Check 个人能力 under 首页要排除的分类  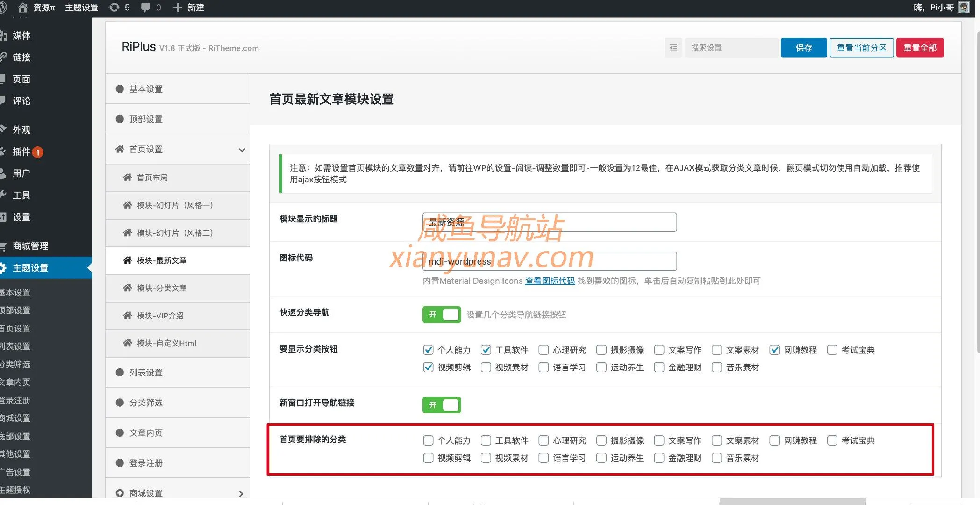click(x=428, y=440)
